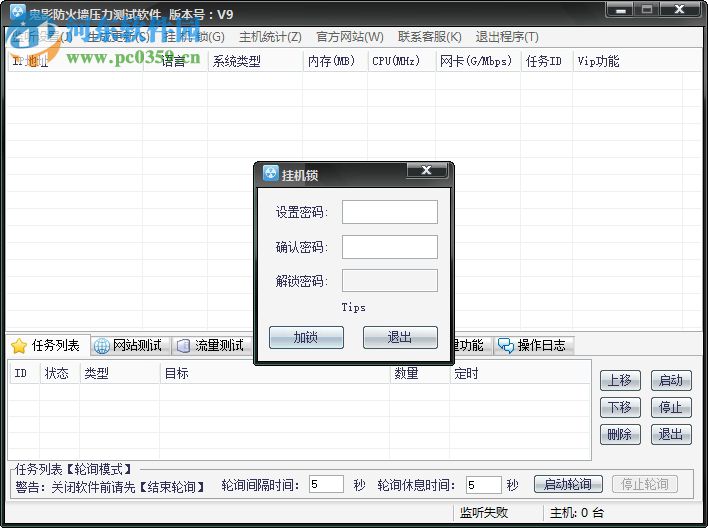This screenshot has height=528, width=708.
Task: Open the 联系客服(K) menu
Action: (429, 37)
